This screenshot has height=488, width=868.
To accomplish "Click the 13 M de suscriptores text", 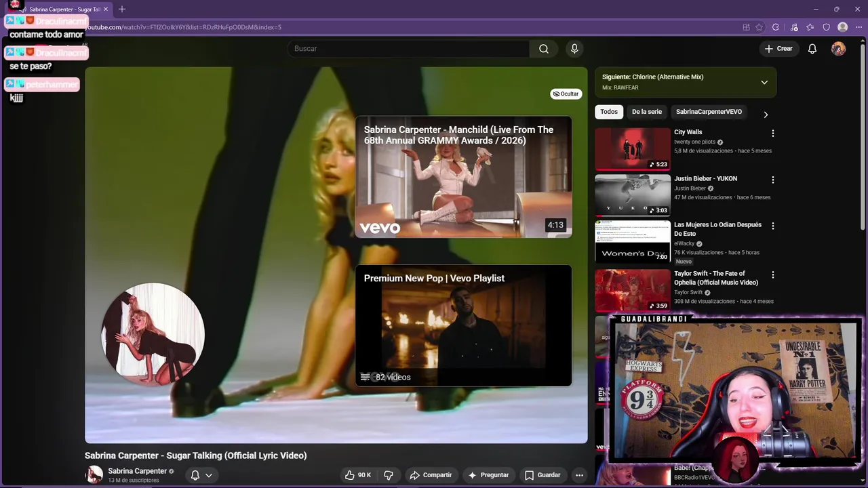I will pos(134,481).
